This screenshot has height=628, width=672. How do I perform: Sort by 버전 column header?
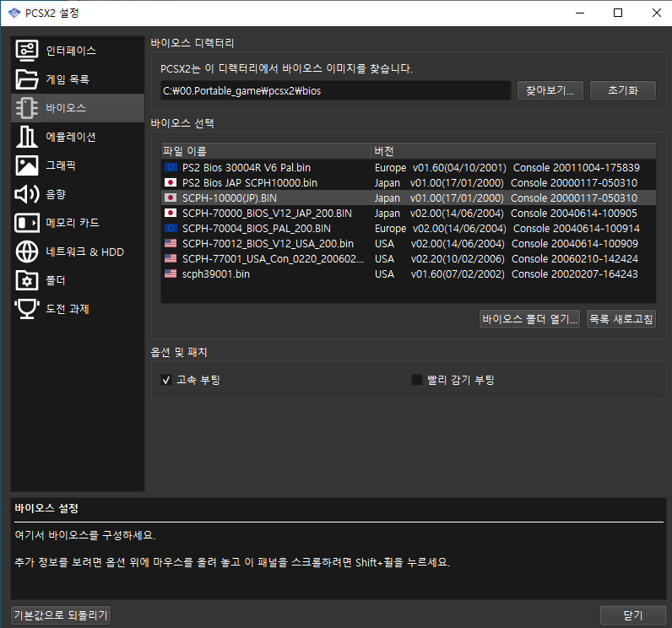coord(513,151)
